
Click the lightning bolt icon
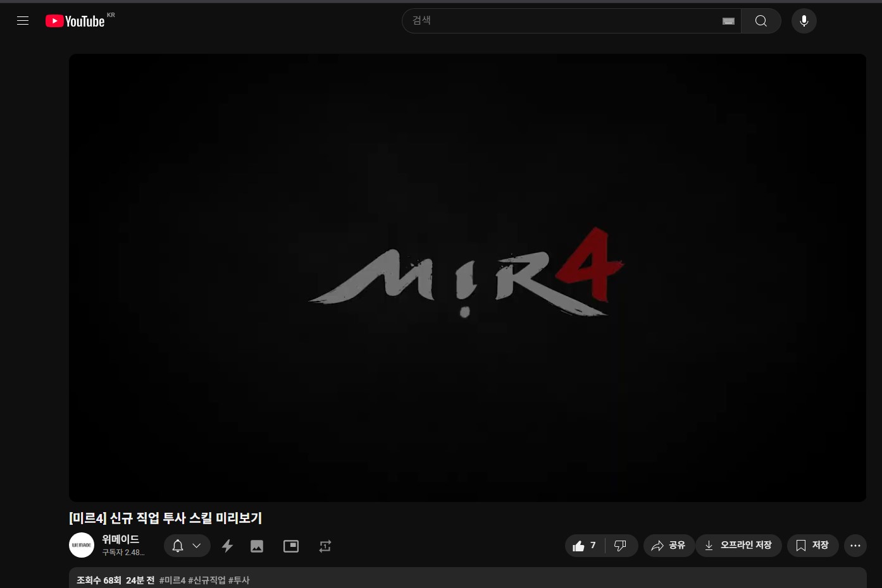coord(227,546)
